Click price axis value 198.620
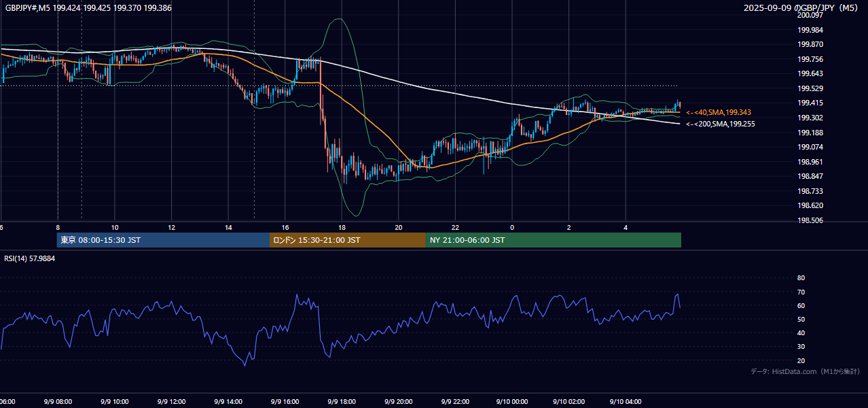 point(810,205)
